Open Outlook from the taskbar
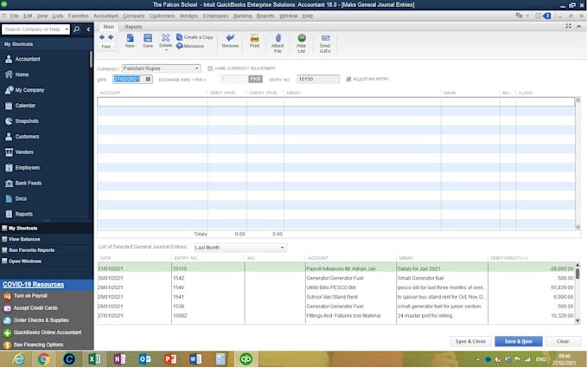 point(144,359)
